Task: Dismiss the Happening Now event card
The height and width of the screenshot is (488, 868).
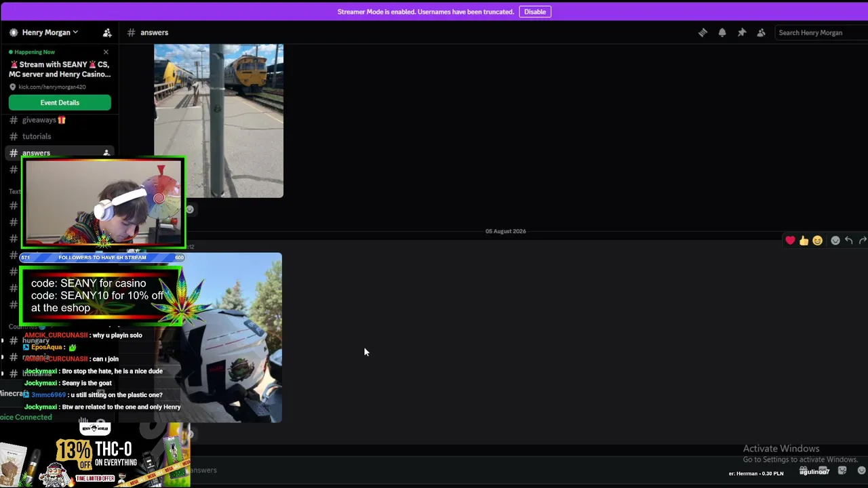Action: pyautogui.click(x=106, y=52)
